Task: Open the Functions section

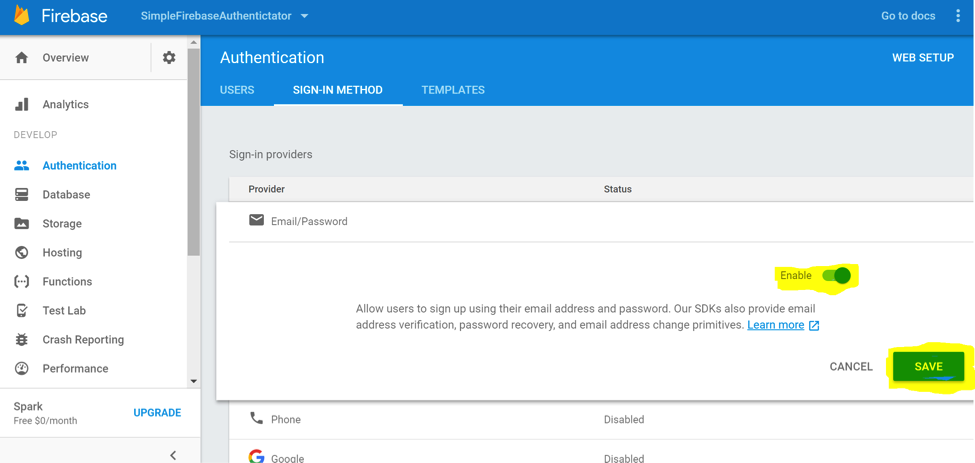Action: pos(67,282)
